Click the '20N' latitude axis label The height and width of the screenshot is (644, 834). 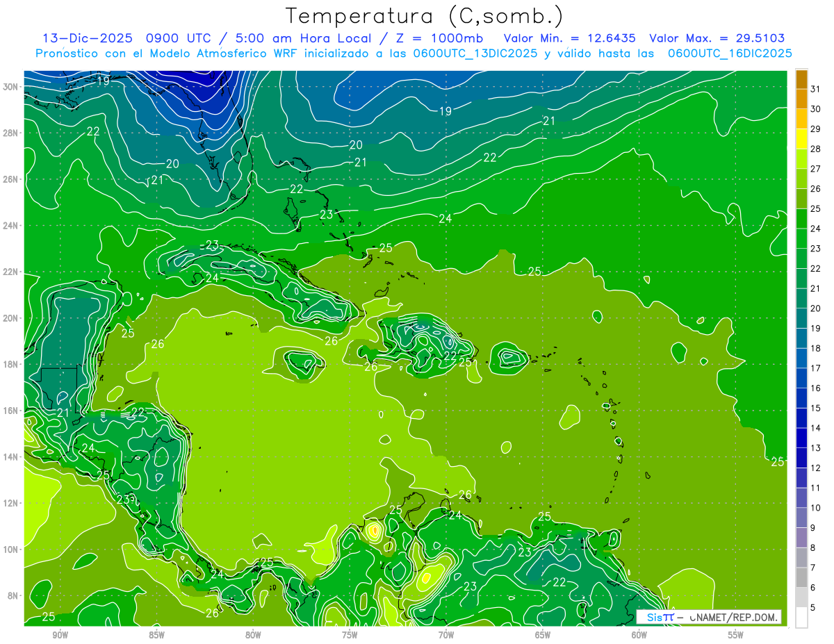click(10, 318)
